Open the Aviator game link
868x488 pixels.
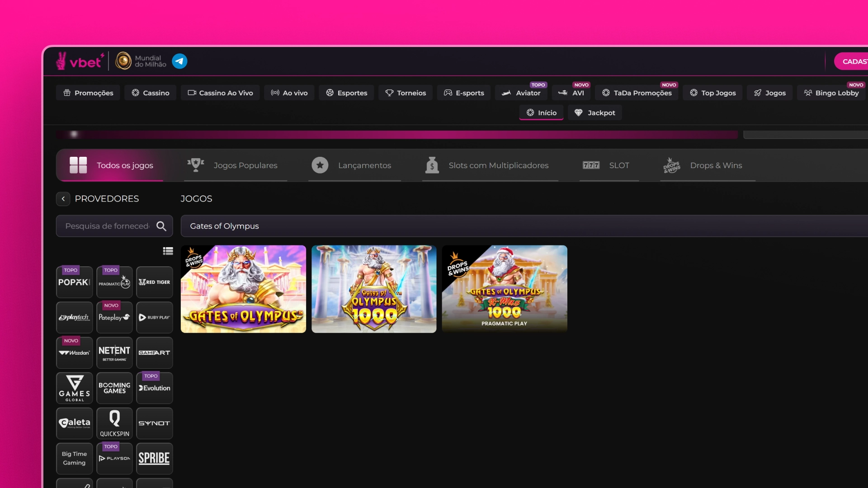click(521, 93)
